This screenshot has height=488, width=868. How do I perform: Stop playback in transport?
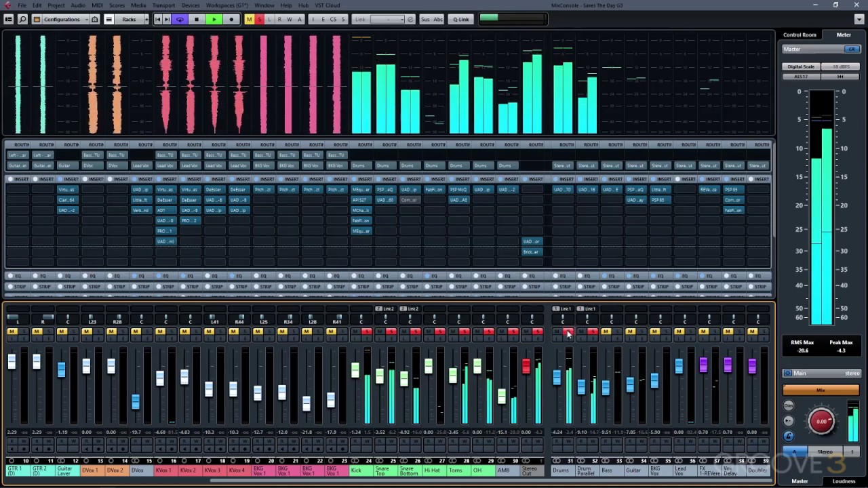click(x=197, y=19)
